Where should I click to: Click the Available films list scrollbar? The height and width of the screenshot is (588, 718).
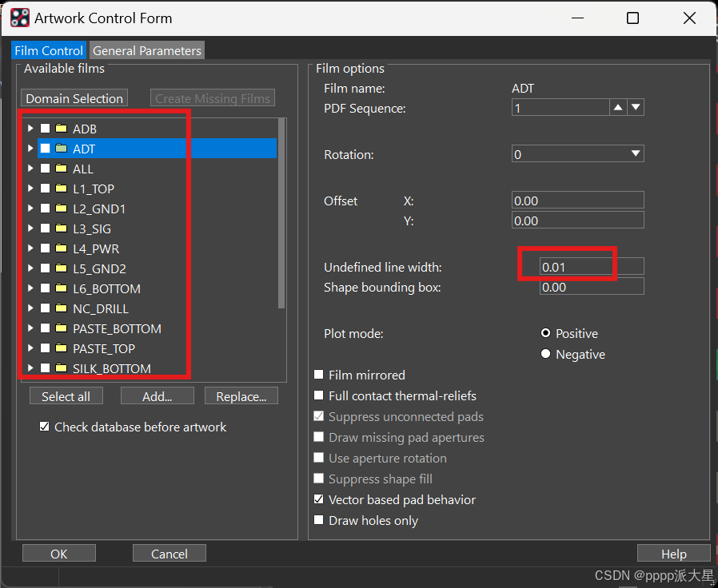coord(281,213)
